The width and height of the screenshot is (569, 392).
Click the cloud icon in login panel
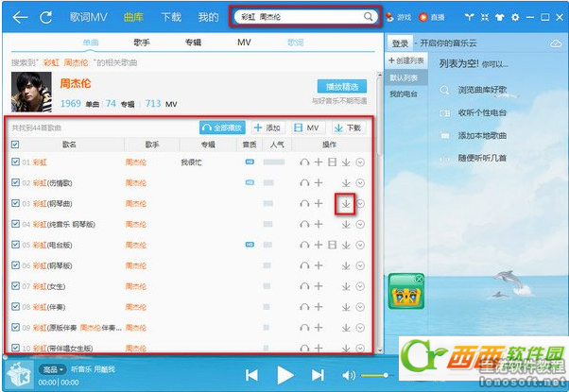[x=556, y=43]
